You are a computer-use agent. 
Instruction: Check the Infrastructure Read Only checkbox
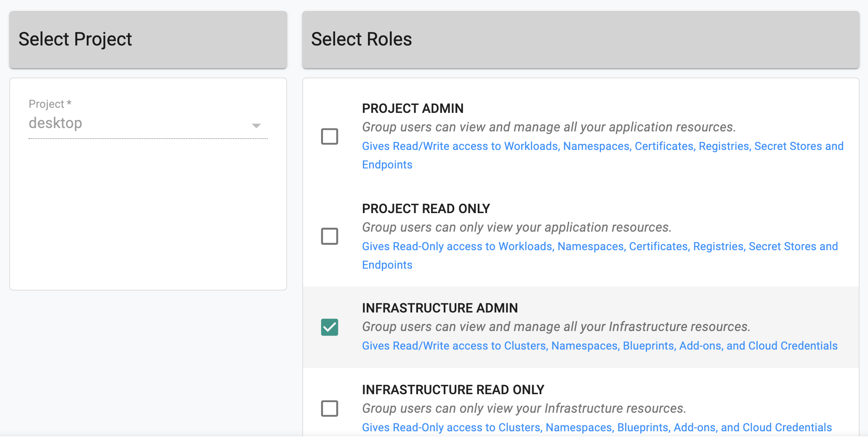330,409
